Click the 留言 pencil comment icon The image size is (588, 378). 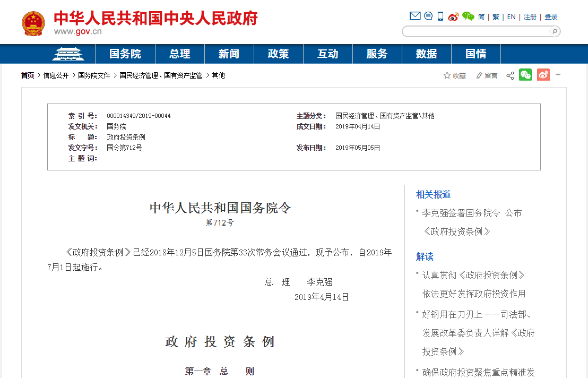(x=479, y=75)
